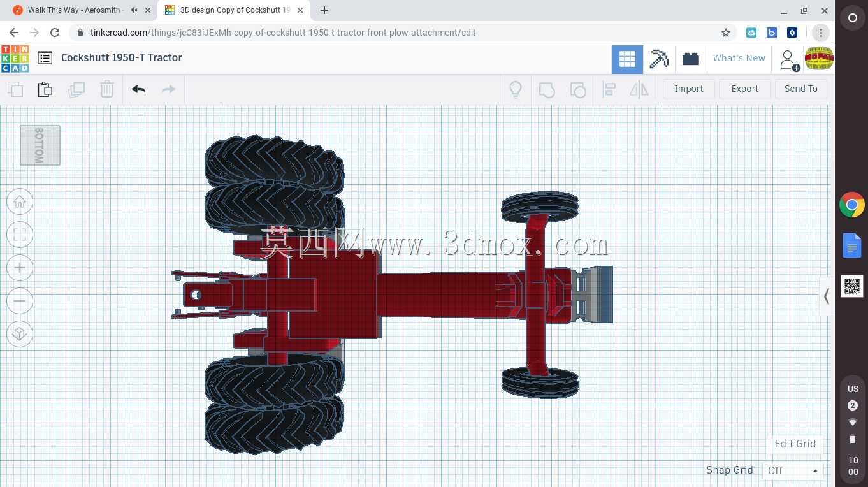Click the Tinkercad logo
The width and height of the screenshot is (868, 487).
click(x=15, y=58)
